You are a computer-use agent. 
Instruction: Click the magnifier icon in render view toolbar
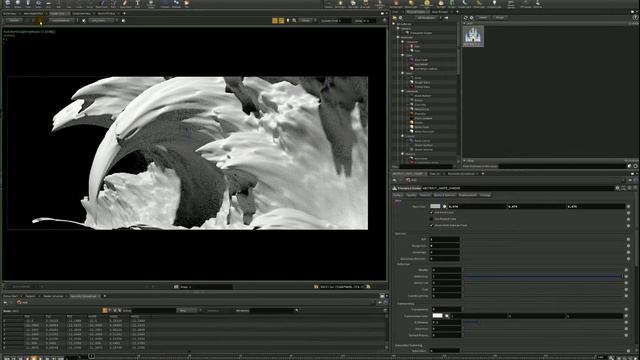[294, 20]
